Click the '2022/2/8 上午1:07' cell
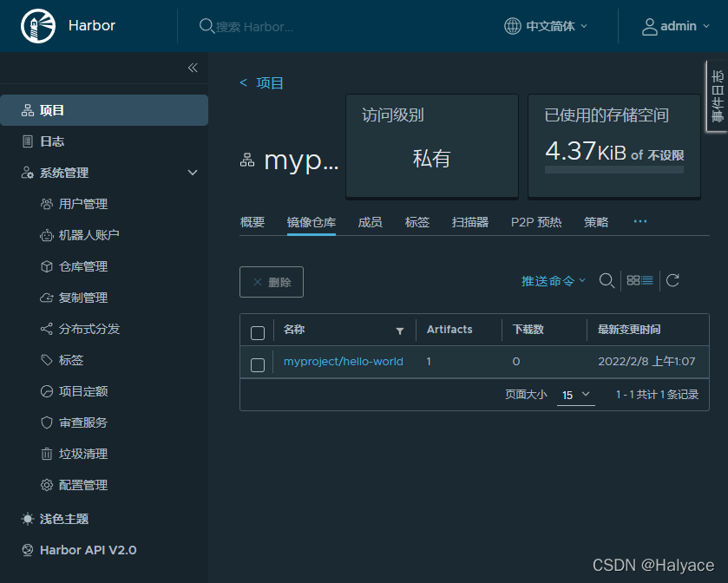The width and height of the screenshot is (728, 583). (646, 362)
